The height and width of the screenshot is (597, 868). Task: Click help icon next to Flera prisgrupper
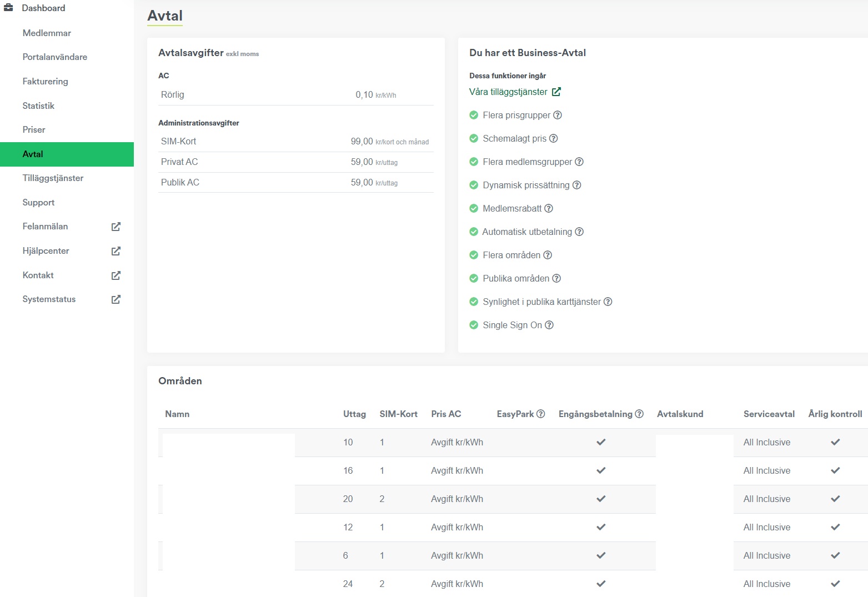(x=558, y=115)
